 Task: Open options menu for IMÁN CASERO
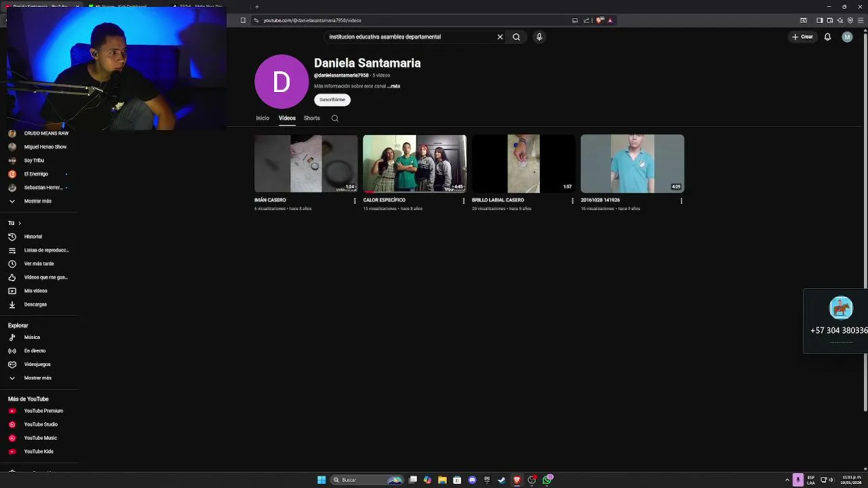point(355,201)
